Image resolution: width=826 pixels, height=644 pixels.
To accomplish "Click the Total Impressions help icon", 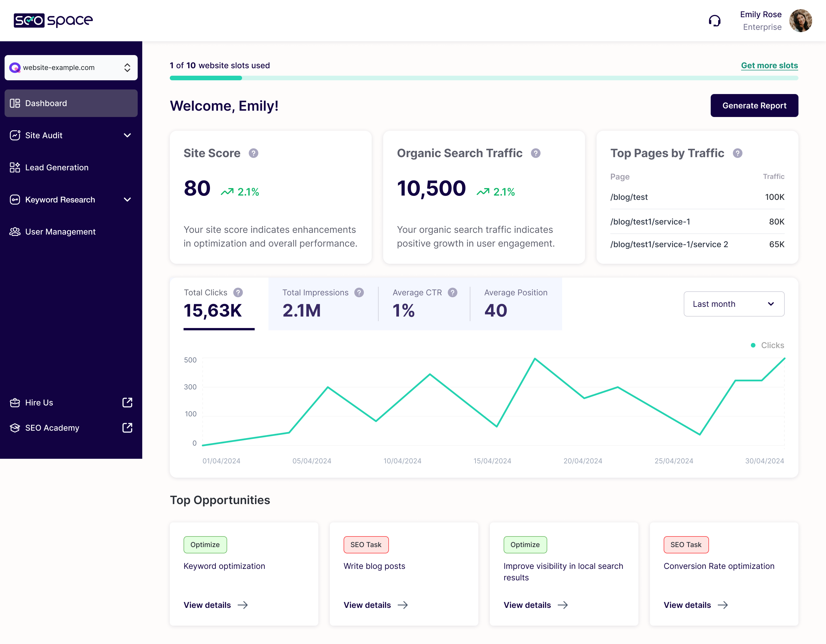I will pos(359,292).
